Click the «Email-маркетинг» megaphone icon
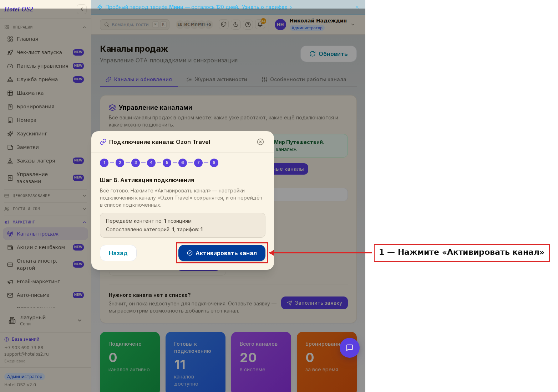 tap(10, 282)
